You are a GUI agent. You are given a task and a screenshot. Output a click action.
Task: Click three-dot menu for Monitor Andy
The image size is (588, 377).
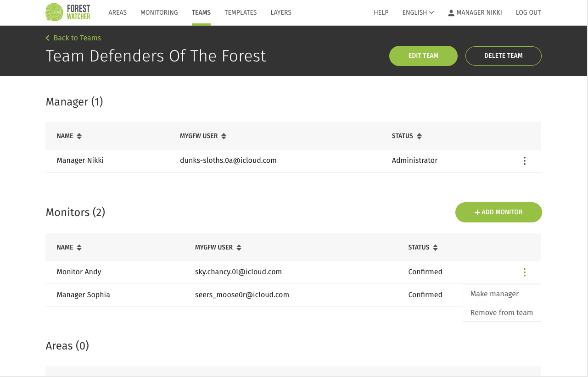pyautogui.click(x=524, y=272)
